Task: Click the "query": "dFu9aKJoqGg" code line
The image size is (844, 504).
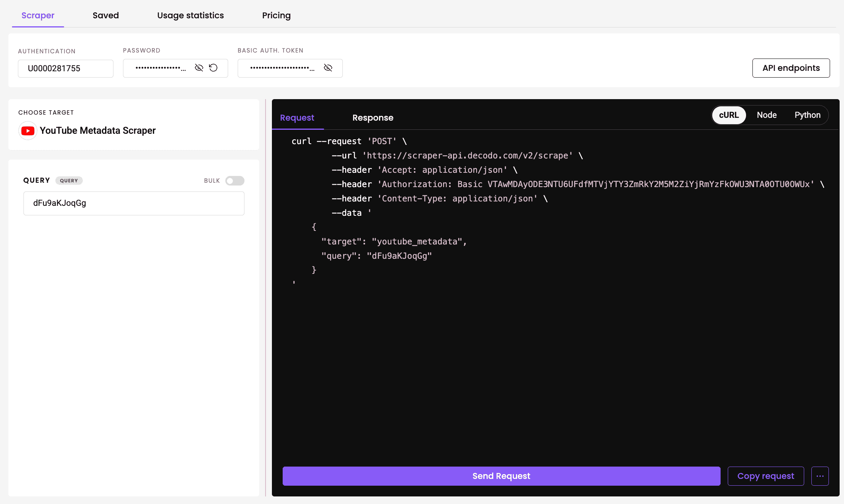Action: tap(376, 256)
